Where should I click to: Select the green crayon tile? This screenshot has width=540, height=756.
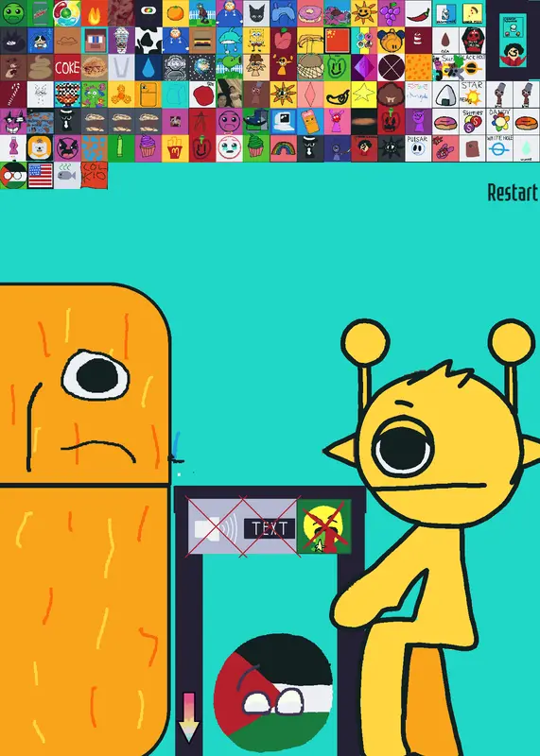coord(122,148)
